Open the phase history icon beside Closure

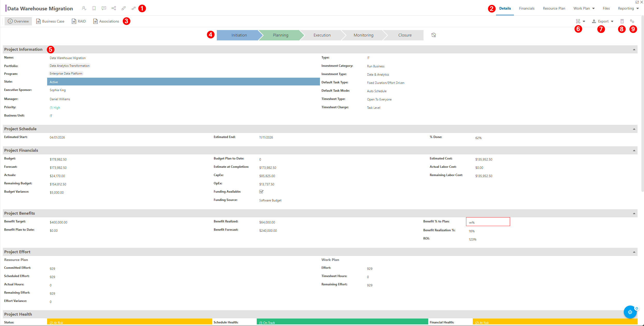coord(434,35)
